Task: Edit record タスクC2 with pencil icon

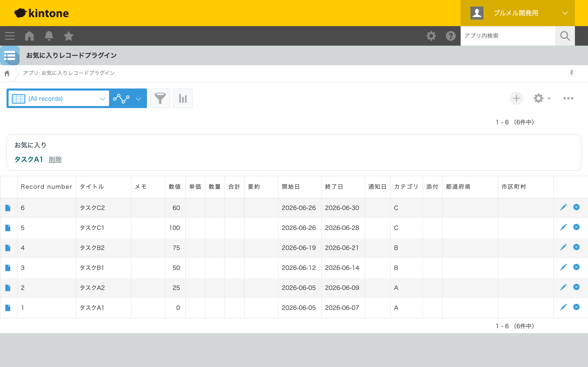Action: 563,207
